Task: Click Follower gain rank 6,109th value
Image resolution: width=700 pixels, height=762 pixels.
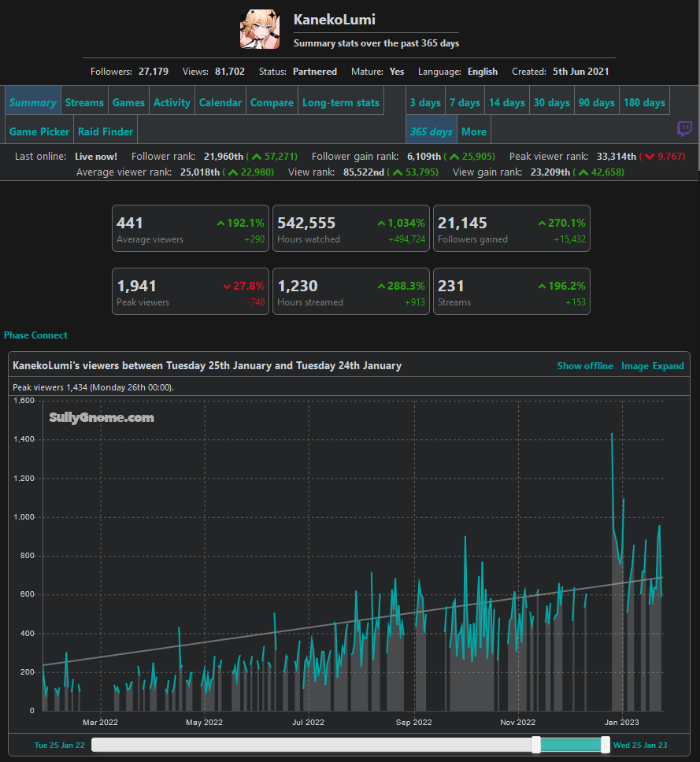Action: [x=424, y=157]
